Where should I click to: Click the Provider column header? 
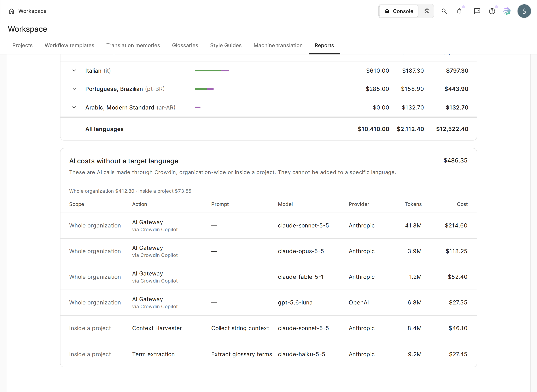coord(359,204)
